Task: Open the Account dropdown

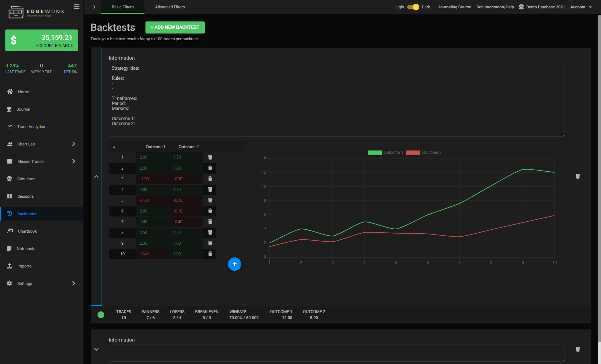Action: (x=581, y=7)
